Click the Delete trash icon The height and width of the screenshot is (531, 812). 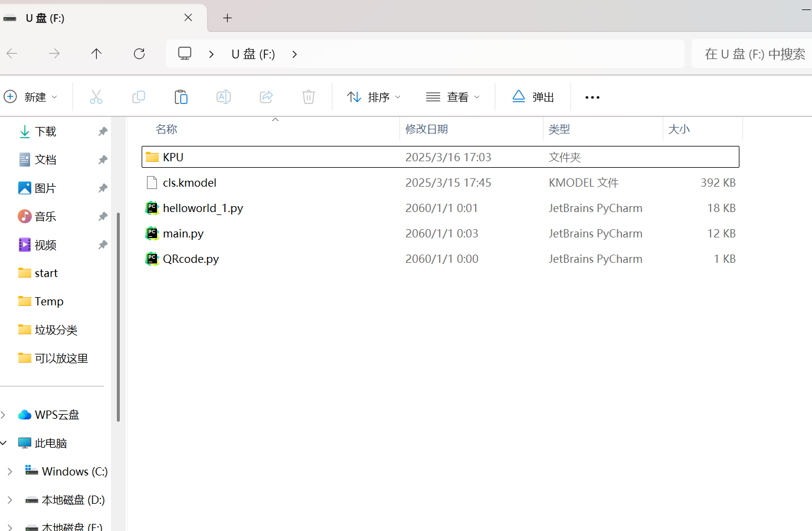[x=309, y=97]
